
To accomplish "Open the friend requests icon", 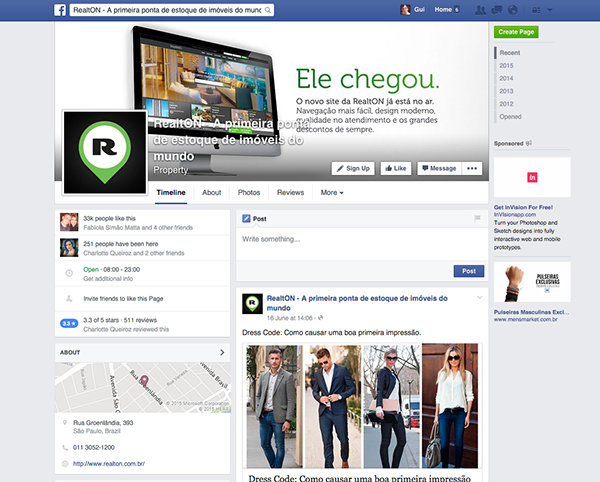I will point(480,10).
